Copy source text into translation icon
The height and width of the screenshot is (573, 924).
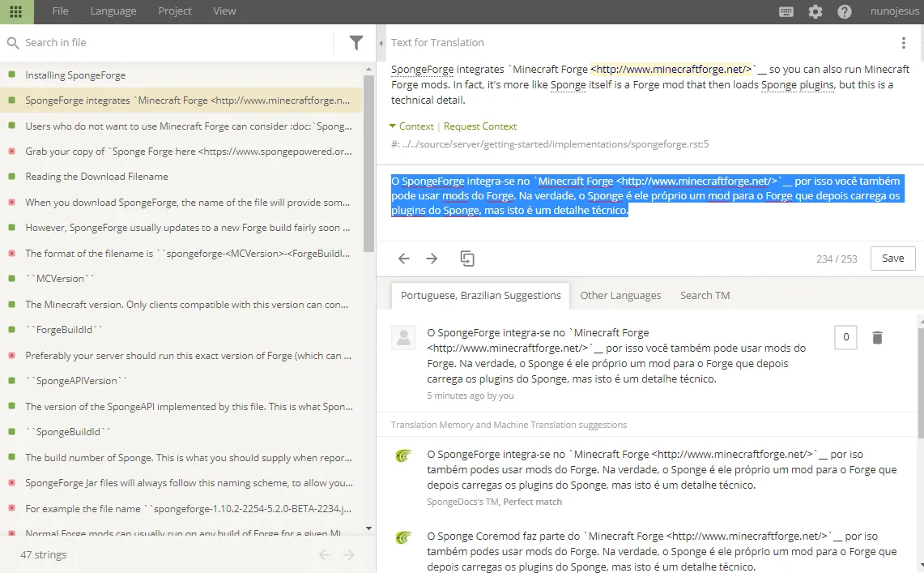(x=467, y=259)
